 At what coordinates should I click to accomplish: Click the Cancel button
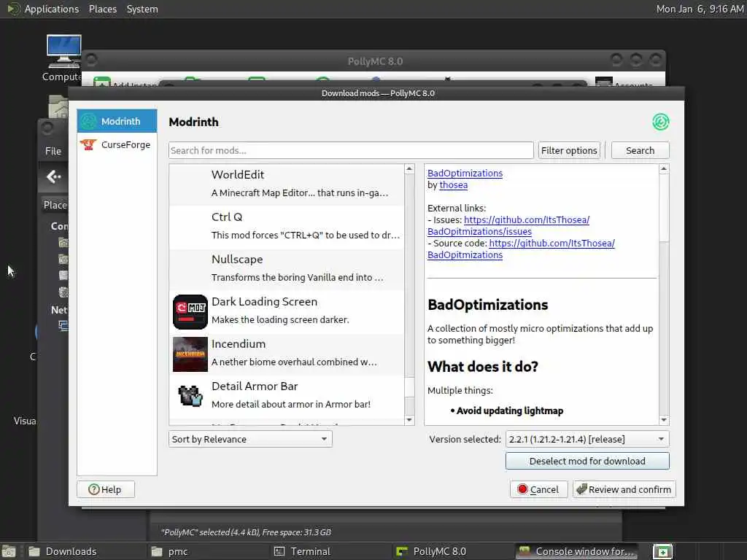pyautogui.click(x=538, y=489)
